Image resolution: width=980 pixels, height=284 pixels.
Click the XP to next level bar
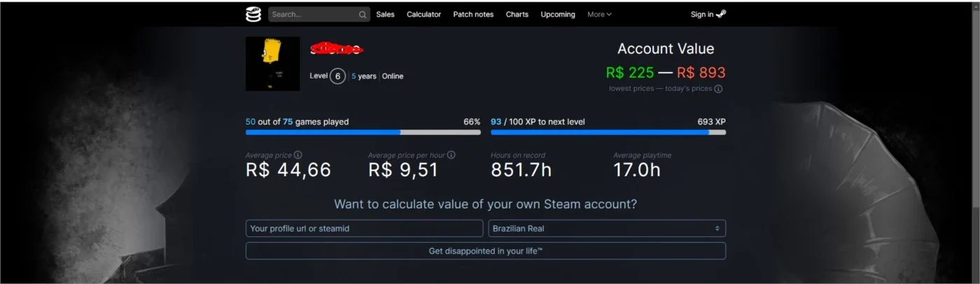[x=608, y=132]
